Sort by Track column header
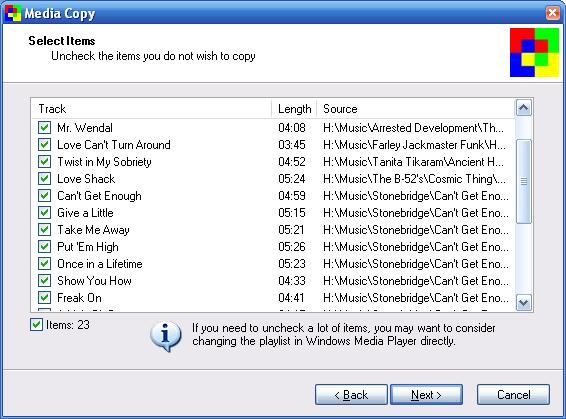This screenshot has width=566, height=419. (152, 109)
